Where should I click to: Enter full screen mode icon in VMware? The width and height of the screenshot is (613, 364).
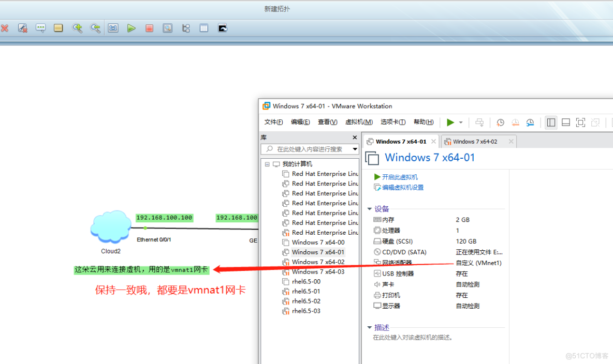(x=580, y=123)
